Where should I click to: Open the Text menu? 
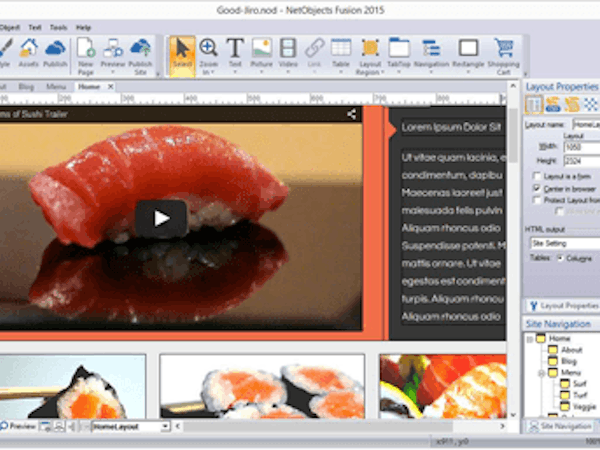35,28
